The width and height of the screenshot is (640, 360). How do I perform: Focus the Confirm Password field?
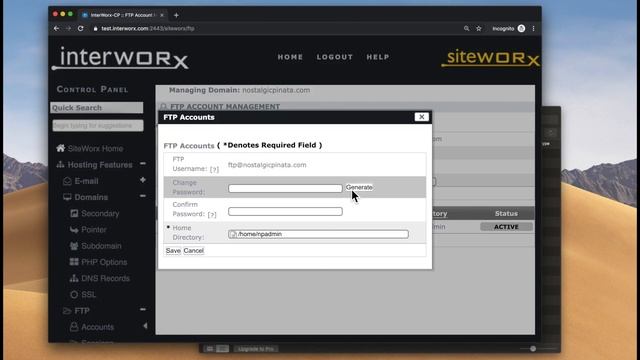(x=285, y=211)
